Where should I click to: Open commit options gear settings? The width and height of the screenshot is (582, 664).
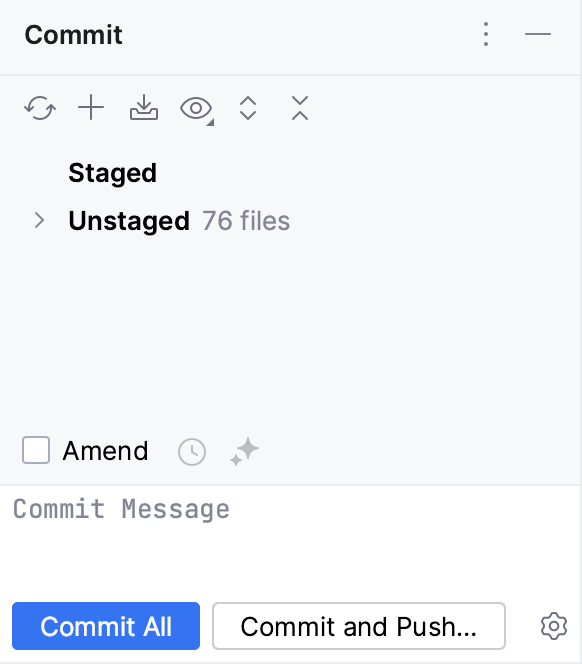554,626
